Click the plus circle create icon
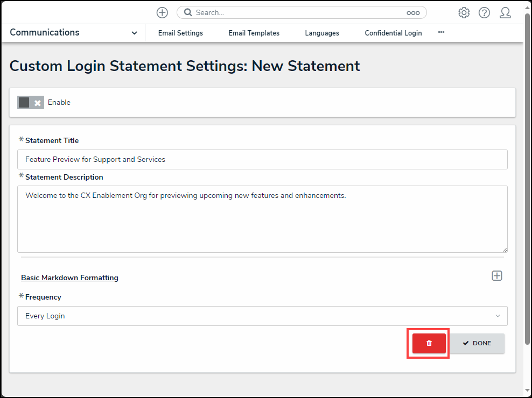This screenshot has width=532, height=398. [162, 12]
